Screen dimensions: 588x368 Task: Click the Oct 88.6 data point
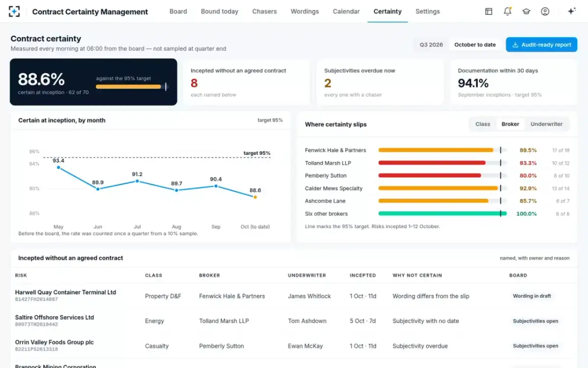pyautogui.click(x=255, y=197)
